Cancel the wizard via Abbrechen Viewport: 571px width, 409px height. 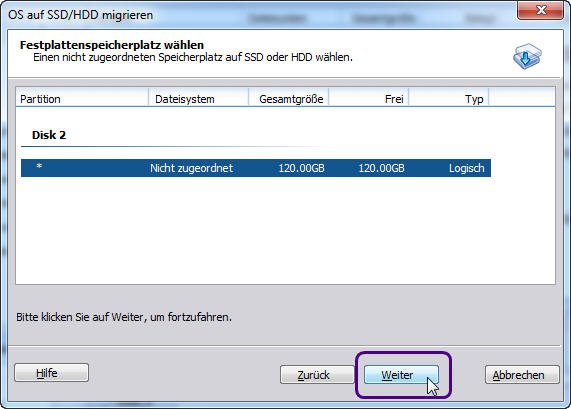(x=522, y=375)
